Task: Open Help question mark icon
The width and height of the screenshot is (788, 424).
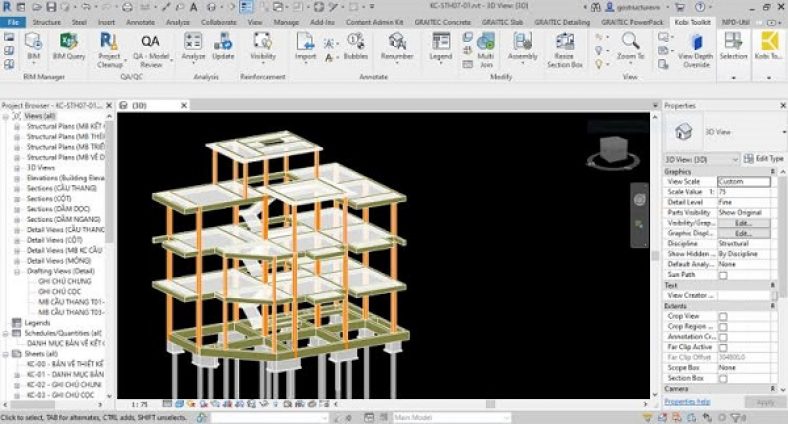Action: (x=700, y=7)
